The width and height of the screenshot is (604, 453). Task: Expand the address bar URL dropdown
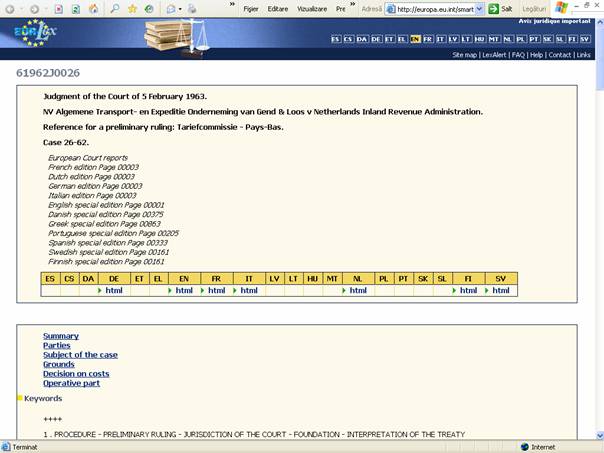click(479, 9)
